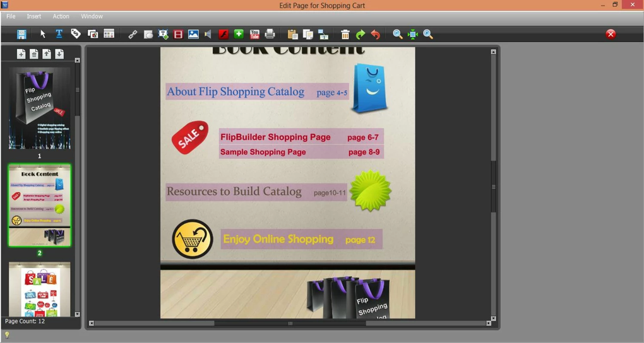644x343 pixels.
Task: Click the canvas vertical scrollbar down arrow
Action: (493, 318)
